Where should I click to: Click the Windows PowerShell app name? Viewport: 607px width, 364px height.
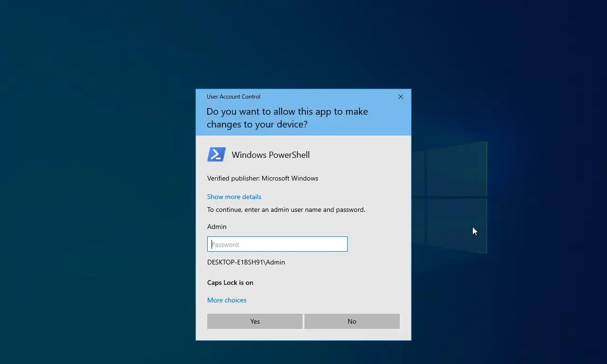point(271,155)
